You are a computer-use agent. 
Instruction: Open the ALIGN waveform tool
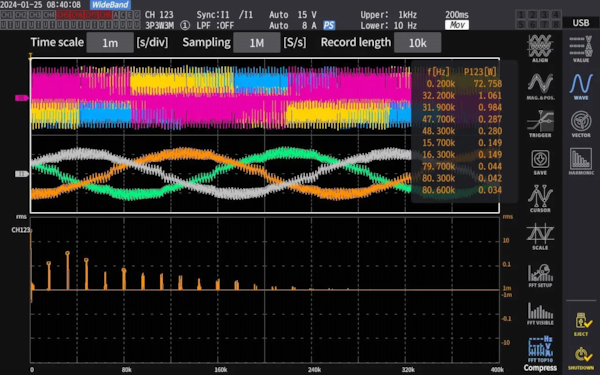pyautogui.click(x=540, y=48)
